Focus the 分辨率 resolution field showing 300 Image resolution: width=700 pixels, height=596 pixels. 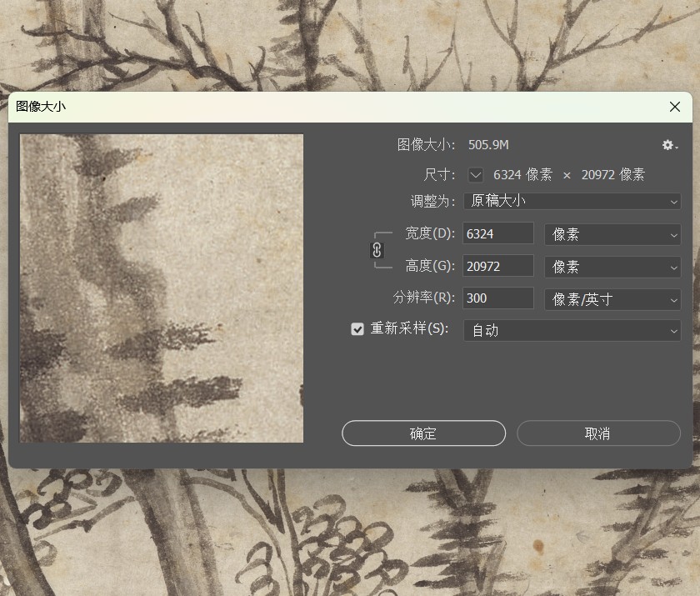click(498, 298)
